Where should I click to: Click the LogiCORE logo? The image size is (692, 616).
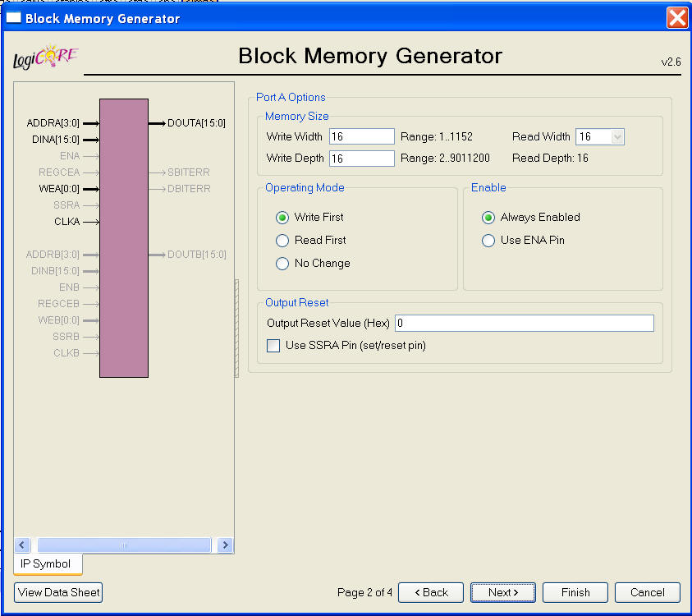[x=45, y=57]
